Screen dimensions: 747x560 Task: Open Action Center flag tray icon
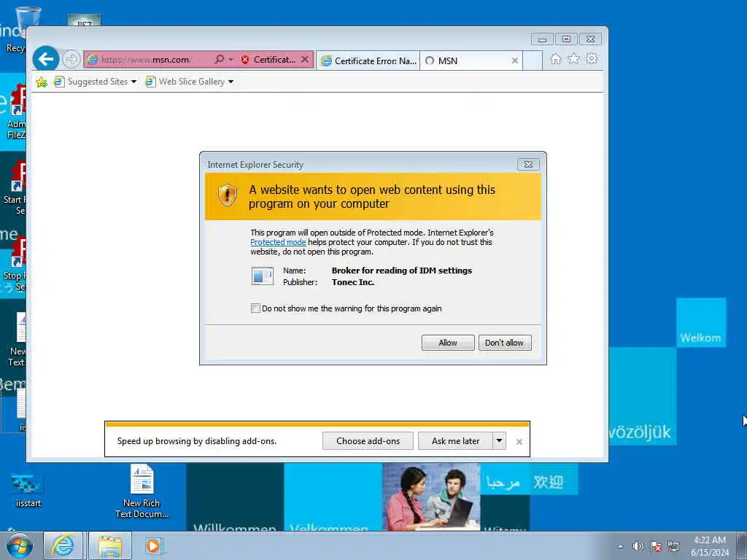tap(656, 547)
